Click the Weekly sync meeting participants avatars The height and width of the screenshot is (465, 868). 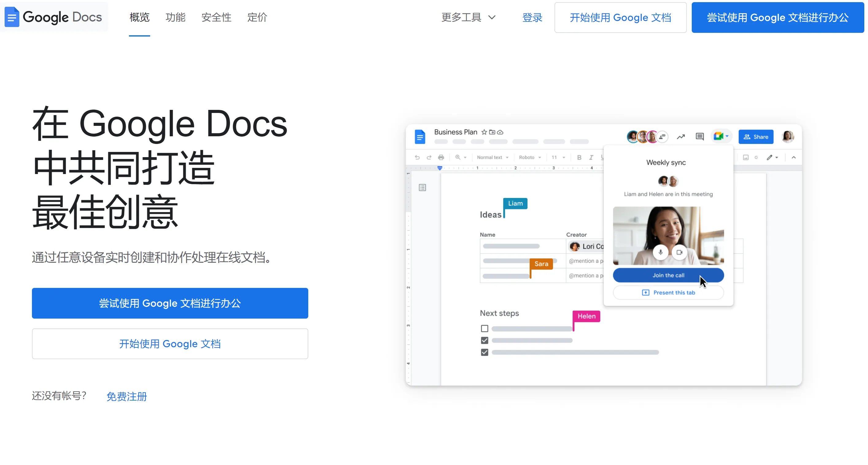(x=668, y=181)
